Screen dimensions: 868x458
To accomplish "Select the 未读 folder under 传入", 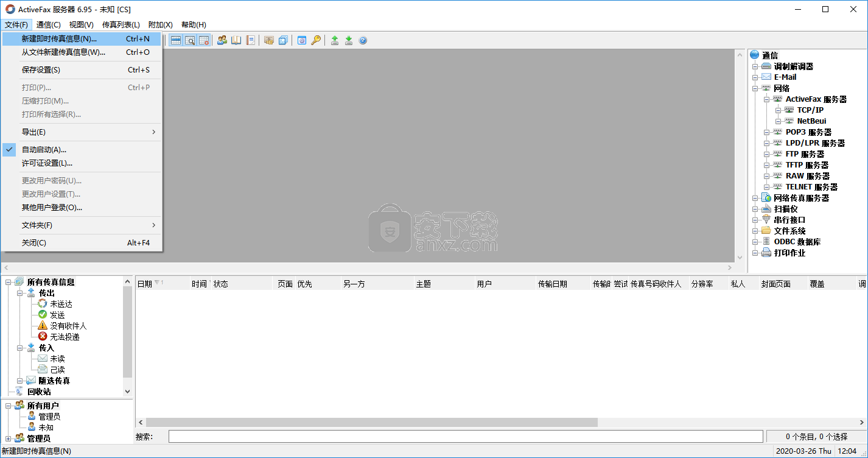I will pos(57,359).
